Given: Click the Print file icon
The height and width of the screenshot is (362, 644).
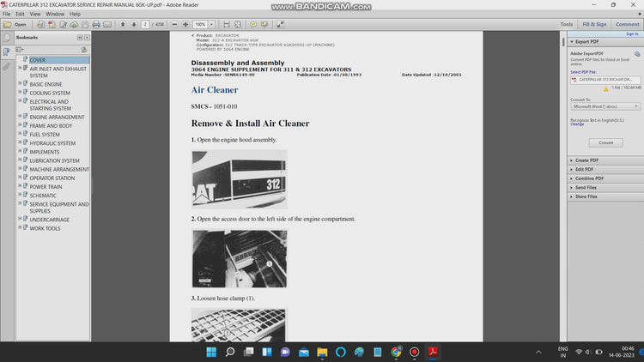Looking at the screenshot, I should (96, 25).
